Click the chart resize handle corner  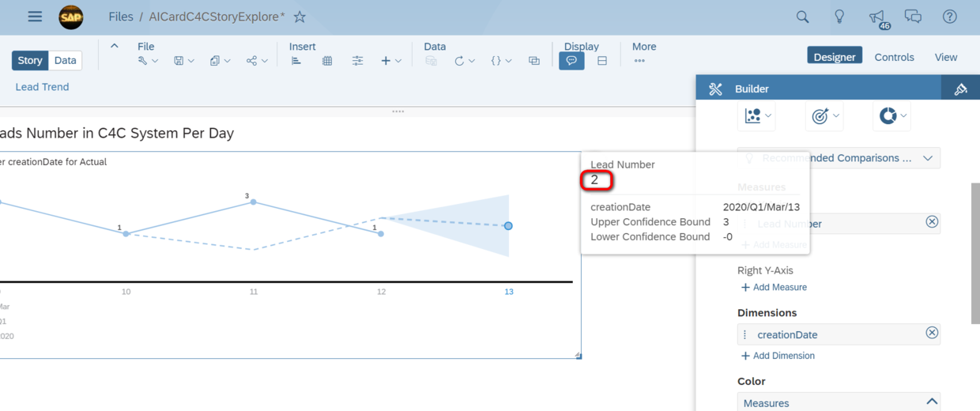[x=579, y=356]
